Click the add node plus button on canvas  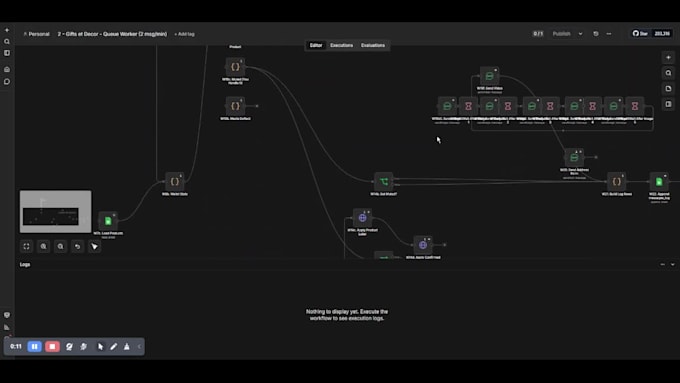668,57
